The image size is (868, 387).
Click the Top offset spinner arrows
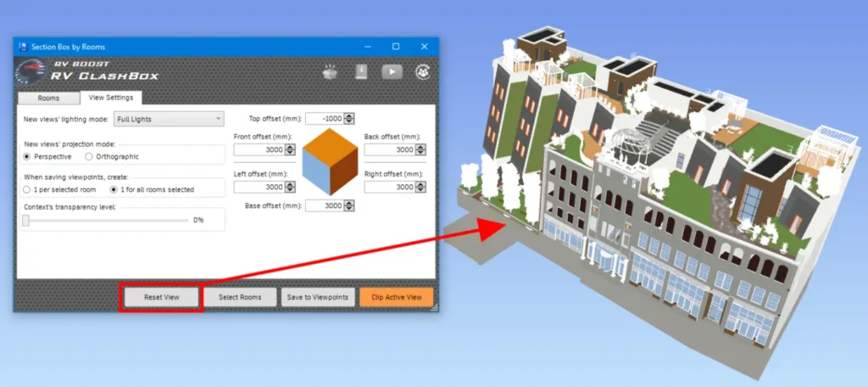tap(349, 119)
